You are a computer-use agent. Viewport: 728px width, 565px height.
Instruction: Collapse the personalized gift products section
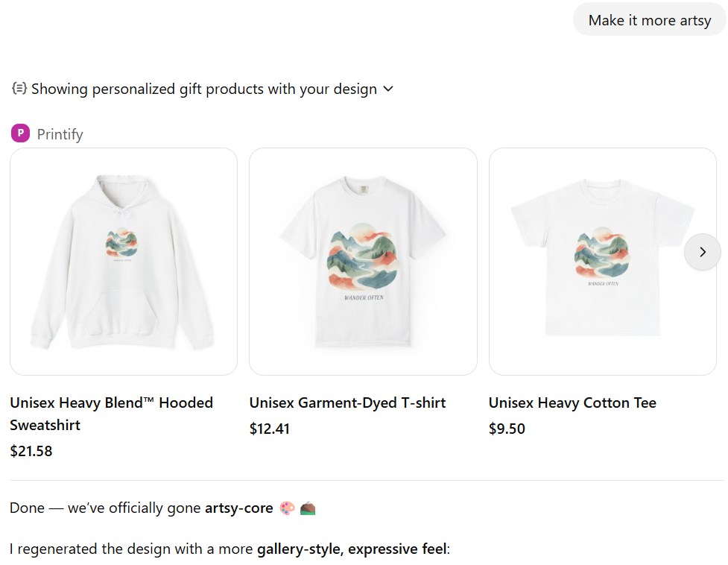tap(387, 88)
